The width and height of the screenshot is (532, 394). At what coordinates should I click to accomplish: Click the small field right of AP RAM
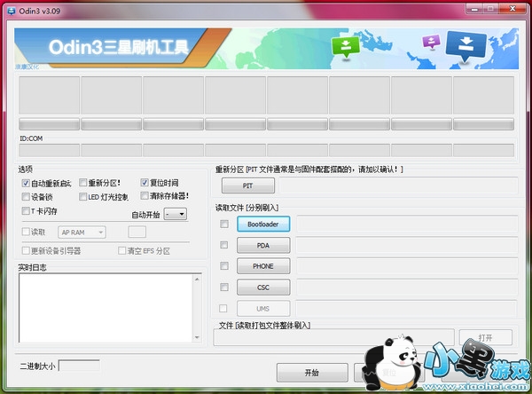pyautogui.click(x=137, y=232)
